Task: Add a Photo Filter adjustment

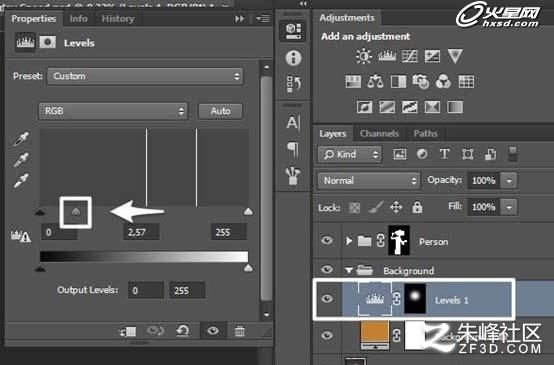Action: pyautogui.click(x=420, y=82)
